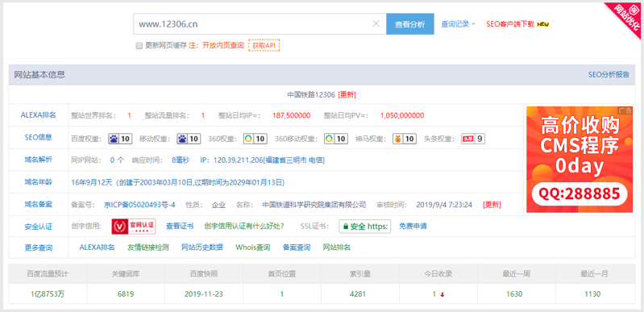Click daily IP value 187,500000

click(x=291, y=115)
